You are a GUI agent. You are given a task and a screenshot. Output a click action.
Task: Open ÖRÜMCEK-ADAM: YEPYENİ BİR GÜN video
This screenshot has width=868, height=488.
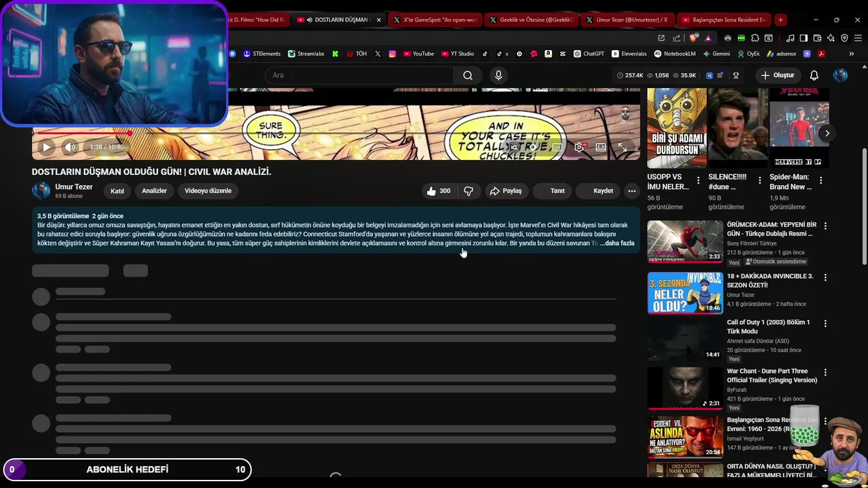686,241
